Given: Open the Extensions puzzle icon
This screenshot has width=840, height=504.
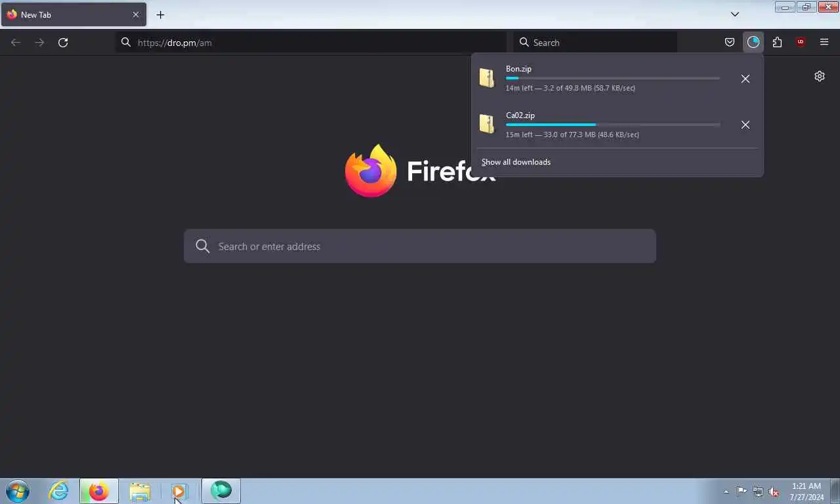Looking at the screenshot, I should point(777,43).
